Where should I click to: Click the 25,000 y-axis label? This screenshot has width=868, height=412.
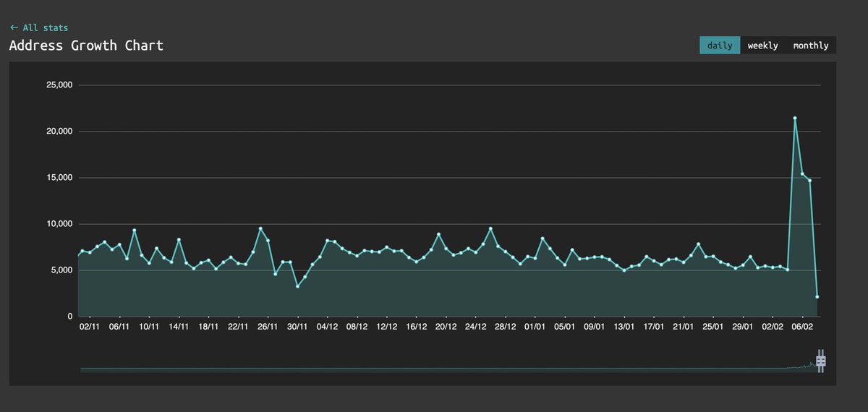click(59, 85)
